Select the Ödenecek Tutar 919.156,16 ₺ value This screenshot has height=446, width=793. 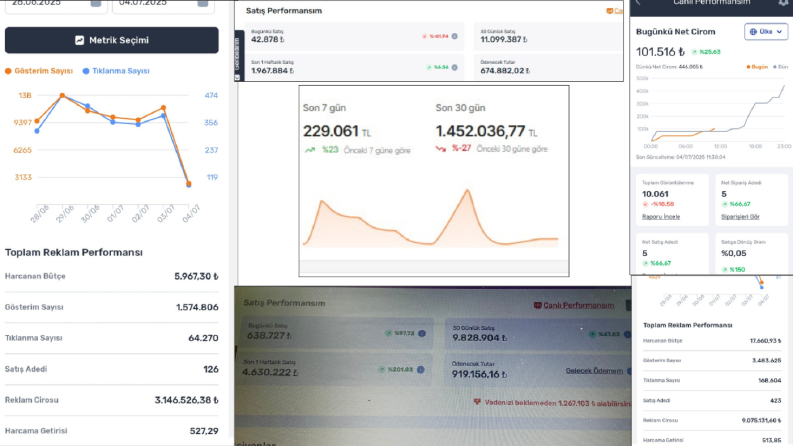pos(479,374)
